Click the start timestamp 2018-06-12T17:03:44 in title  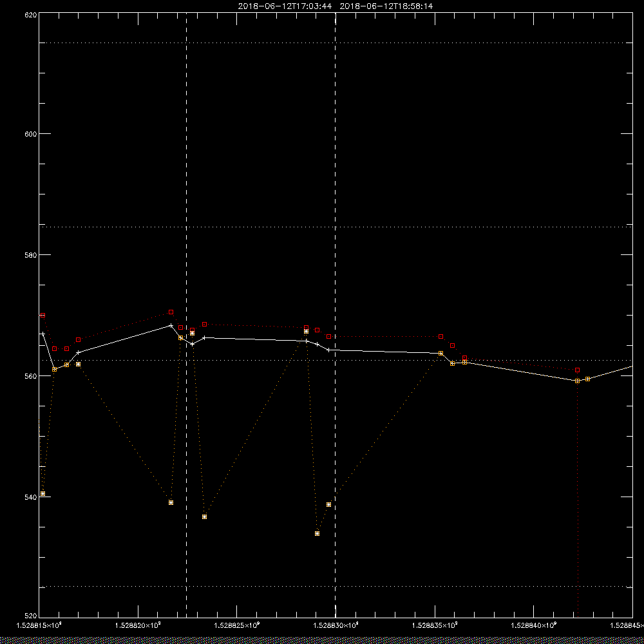coord(285,6)
